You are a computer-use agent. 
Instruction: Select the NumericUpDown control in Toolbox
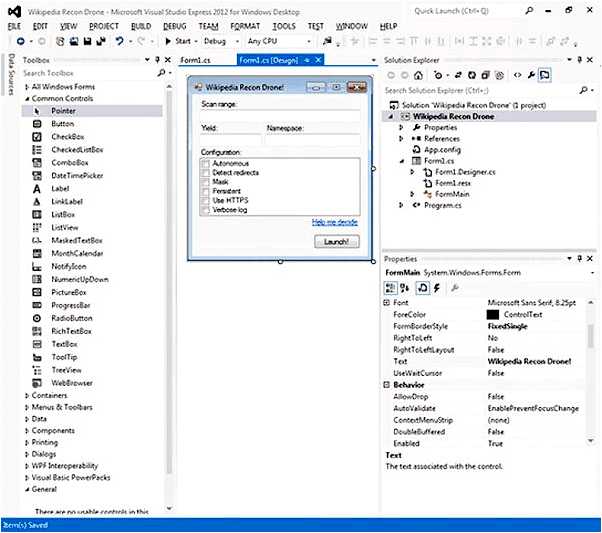[80, 280]
